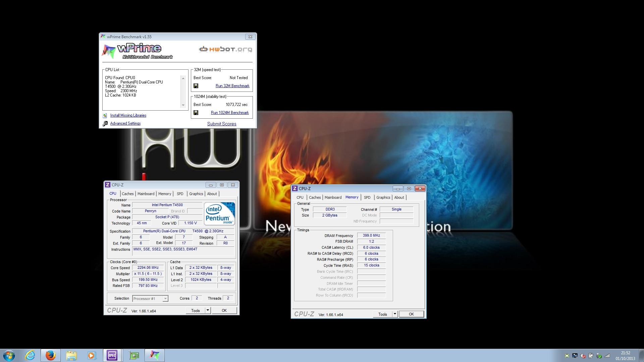The height and width of the screenshot is (362, 644).
Task: Click CPU-Z title icon in CPU window
Action: (x=108, y=185)
